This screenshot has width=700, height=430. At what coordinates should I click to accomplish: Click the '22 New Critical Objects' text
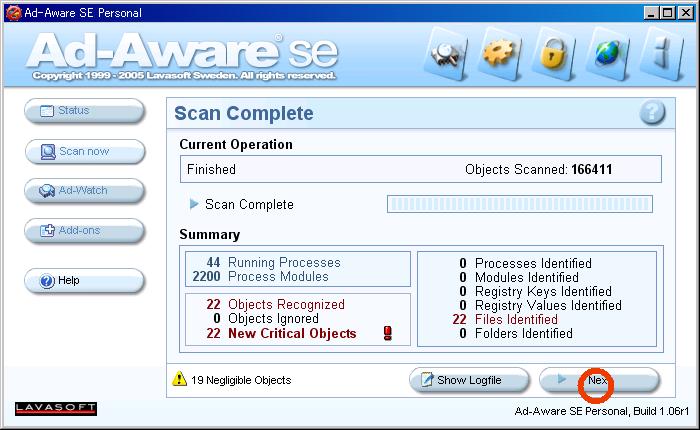[x=281, y=334]
